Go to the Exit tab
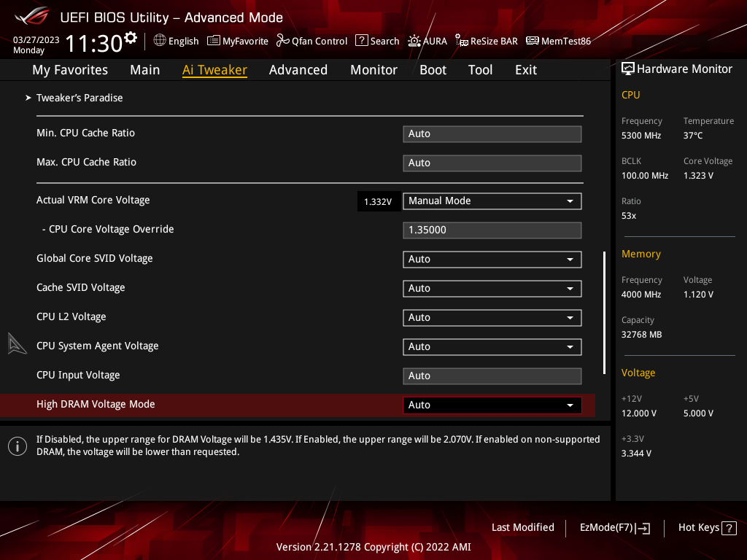The width and height of the screenshot is (747, 560). point(526,70)
